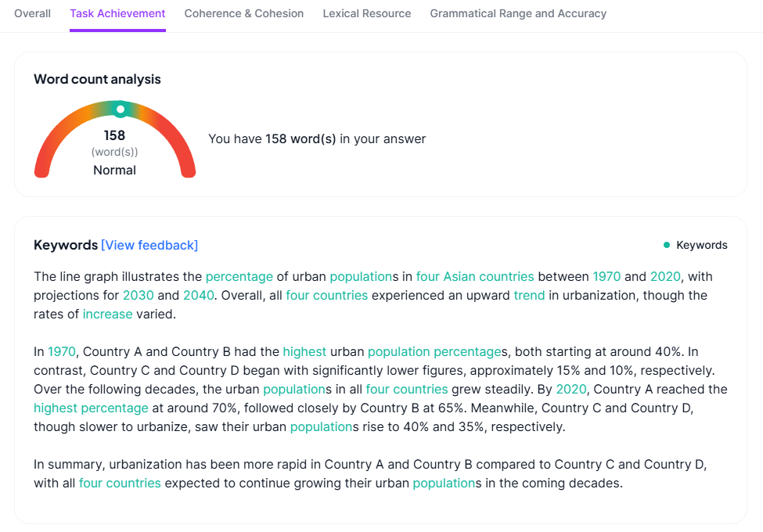
Task: Click the highlighted 'four Asian countries' keyword
Action: click(475, 276)
